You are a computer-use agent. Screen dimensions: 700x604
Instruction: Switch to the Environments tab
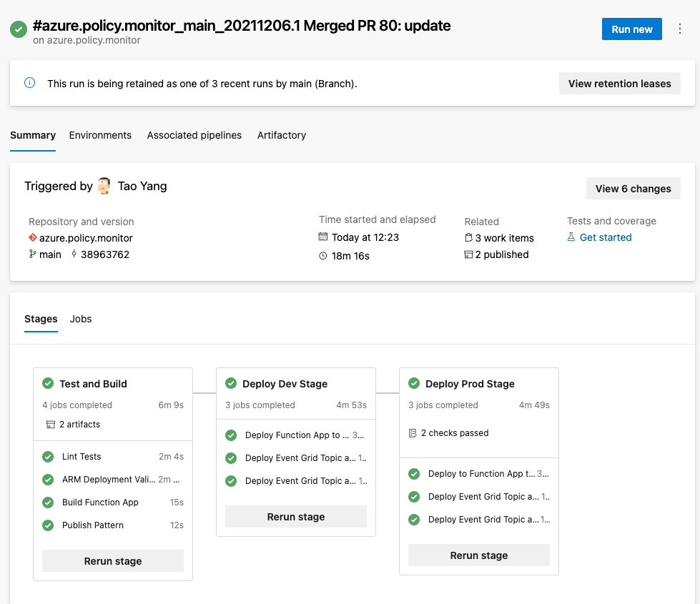pyautogui.click(x=100, y=135)
